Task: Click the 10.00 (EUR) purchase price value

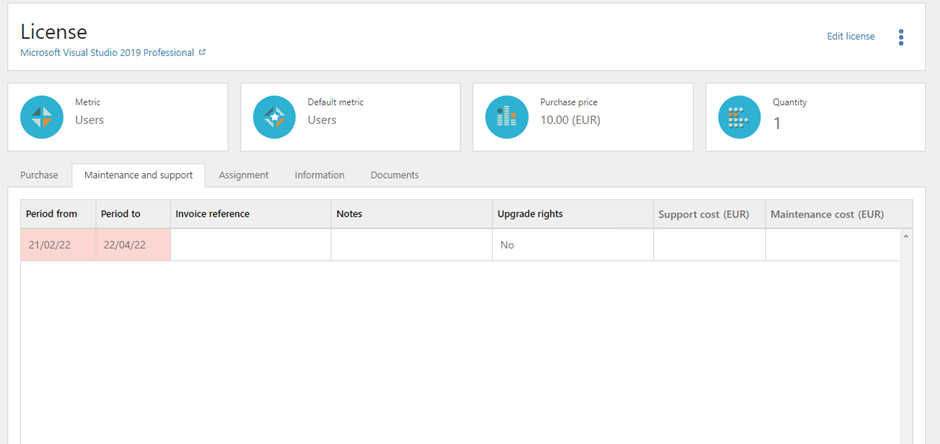Action: (x=570, y=120)
